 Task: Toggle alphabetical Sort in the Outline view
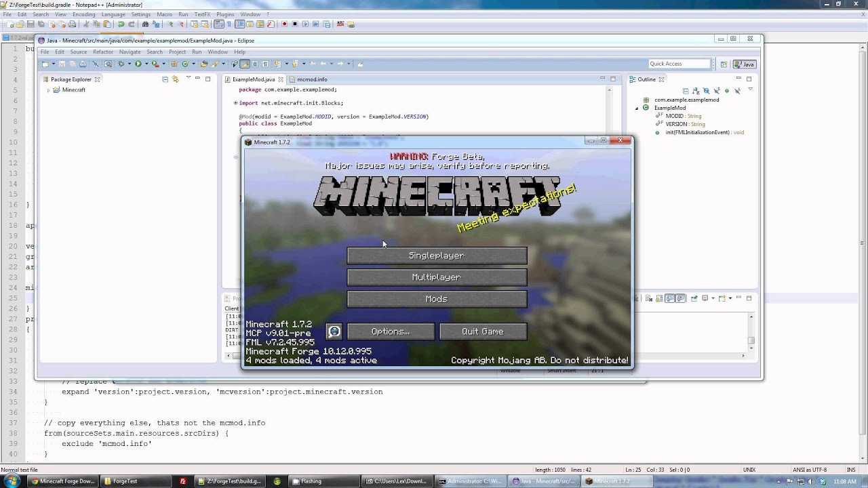click(696, 91)
